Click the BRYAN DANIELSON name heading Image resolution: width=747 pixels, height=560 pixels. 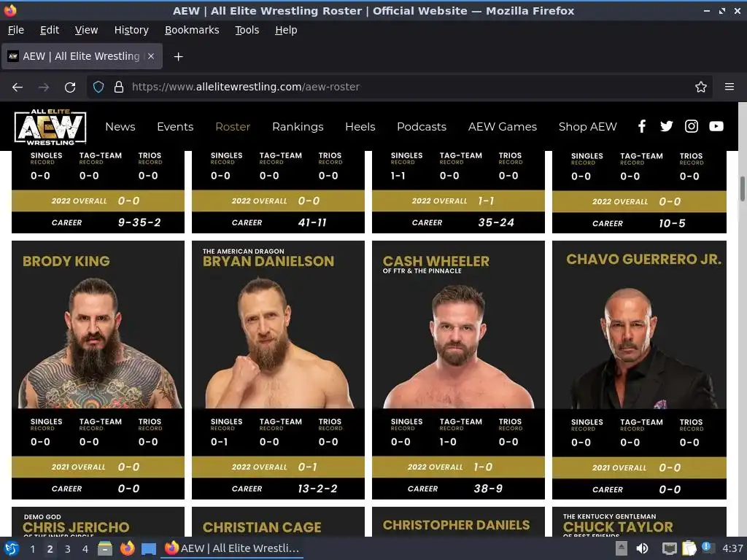[x=268, y=261]
